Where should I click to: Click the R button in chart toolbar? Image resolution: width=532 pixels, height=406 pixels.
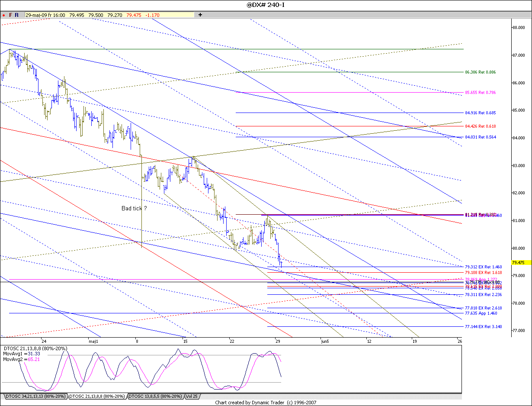tap(16, 15)
